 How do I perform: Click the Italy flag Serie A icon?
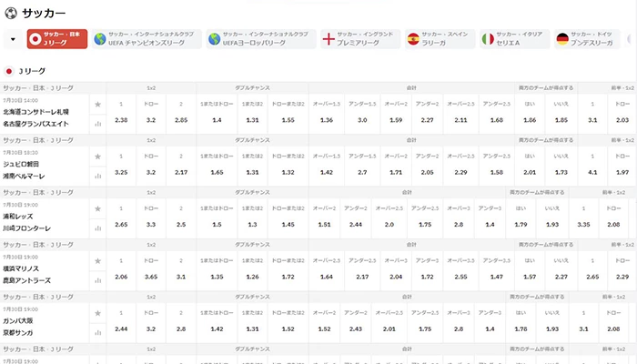tap(488, 39)
